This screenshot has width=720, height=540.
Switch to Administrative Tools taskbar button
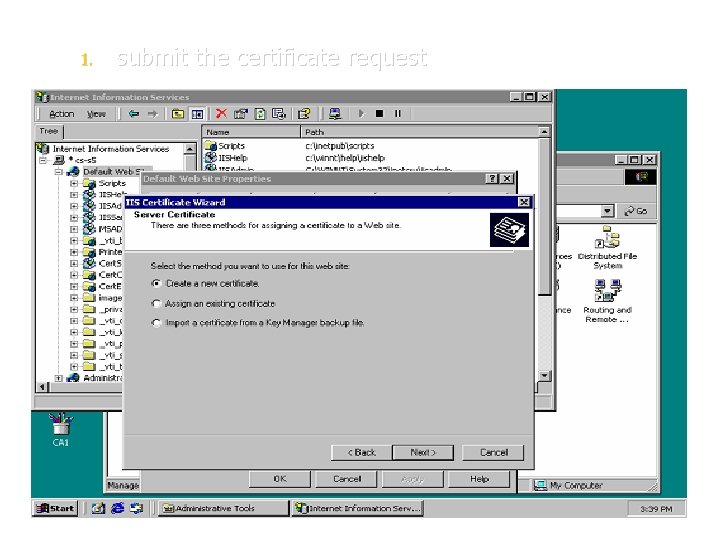click(223, 508)
